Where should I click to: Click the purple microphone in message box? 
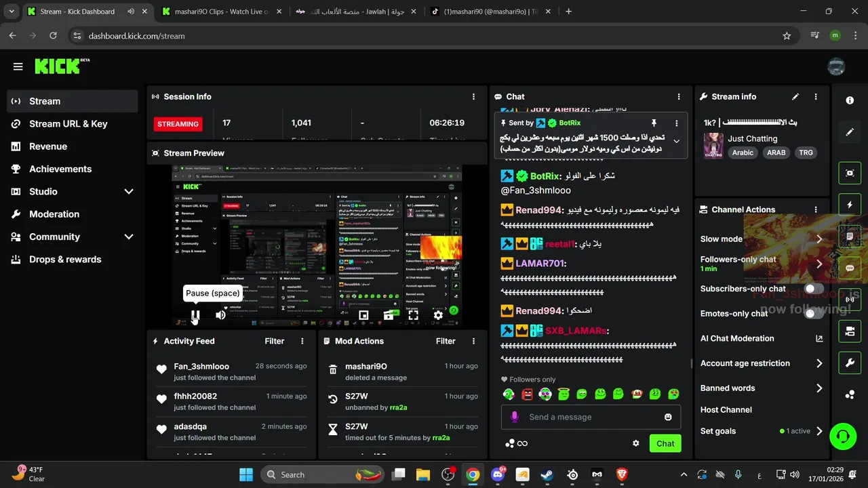pyautogui.click(x=515, y=417)
